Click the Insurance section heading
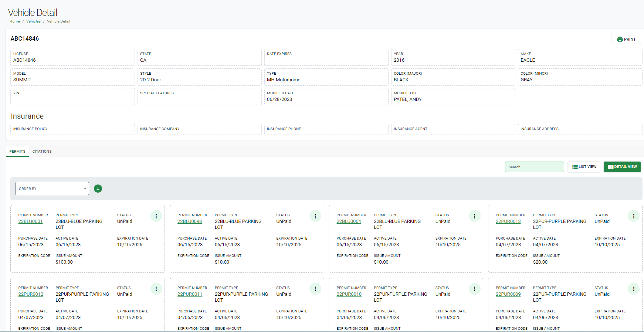The width and height of the screenshot is (644, 332). pyautogui.click(x=27, y=116)
